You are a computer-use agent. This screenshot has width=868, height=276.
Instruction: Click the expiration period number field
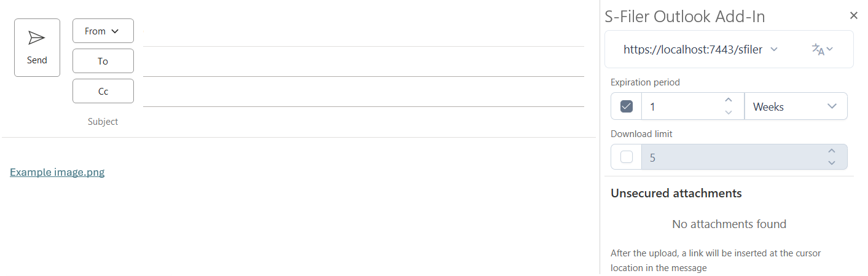tap(682, 106)
